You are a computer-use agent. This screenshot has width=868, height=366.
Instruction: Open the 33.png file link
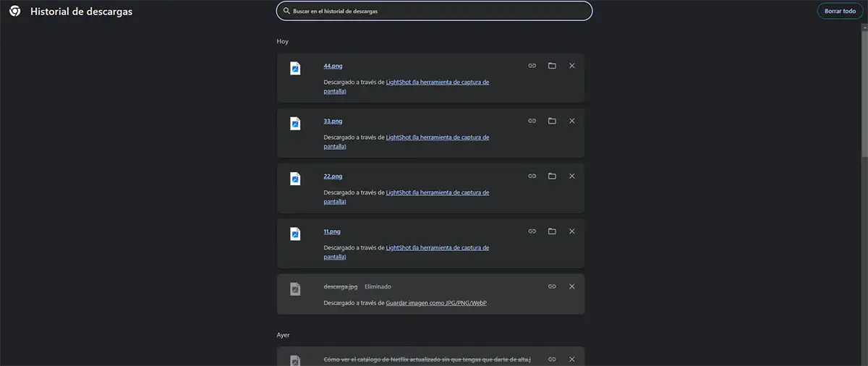click(333, 121)
